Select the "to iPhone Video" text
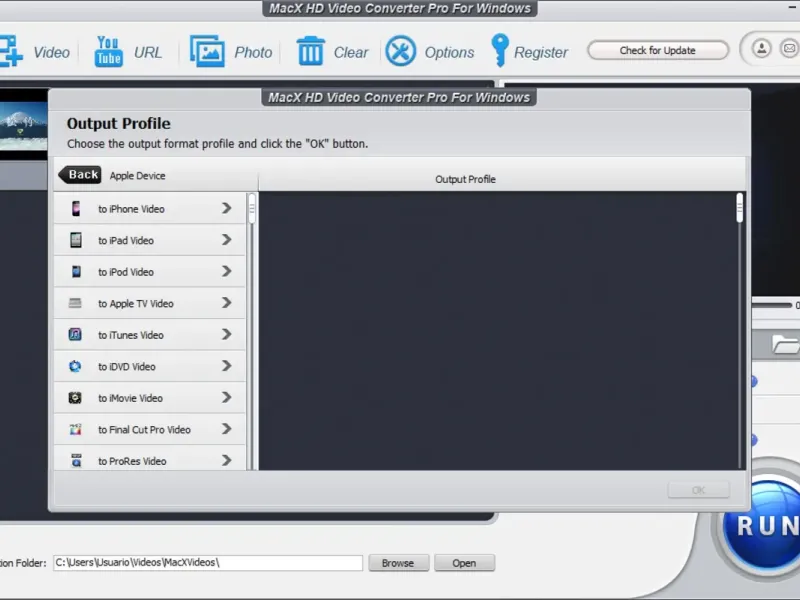Viewport: 800px width, 600px height. [131, 209]
